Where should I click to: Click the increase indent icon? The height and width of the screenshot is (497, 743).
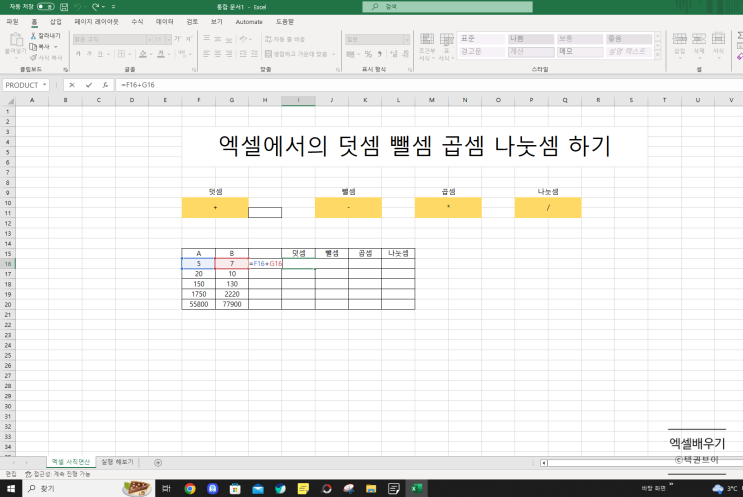coord(254,54)
